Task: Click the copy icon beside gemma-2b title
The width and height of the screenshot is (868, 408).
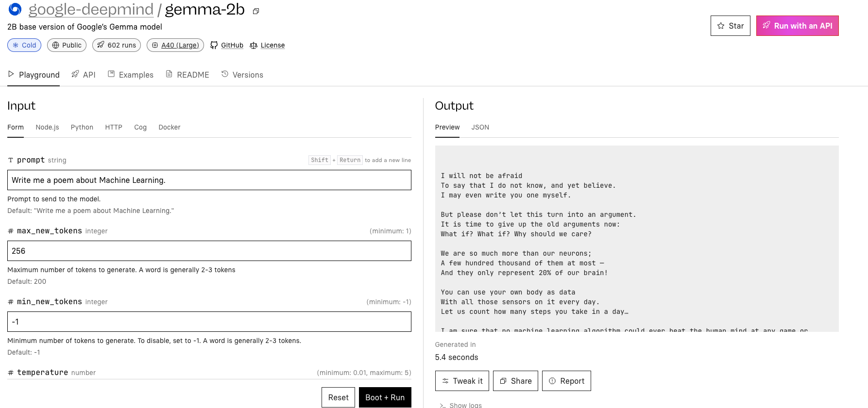Action: pos(256,11)
